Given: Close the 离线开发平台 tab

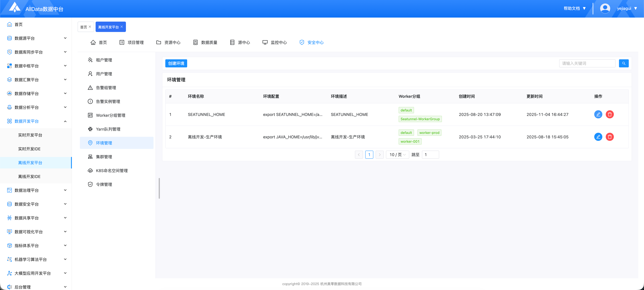Looking at the screenshot, I should [122, 26].
